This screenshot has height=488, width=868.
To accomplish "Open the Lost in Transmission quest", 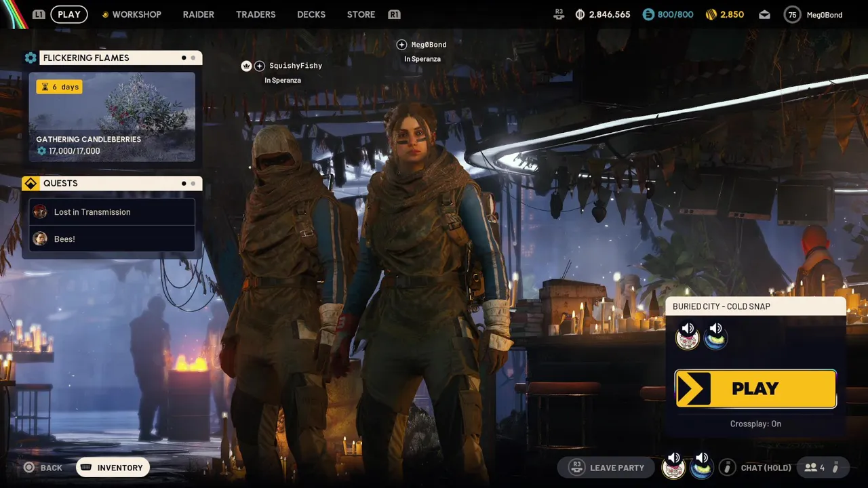I will [x=112, y=211].
